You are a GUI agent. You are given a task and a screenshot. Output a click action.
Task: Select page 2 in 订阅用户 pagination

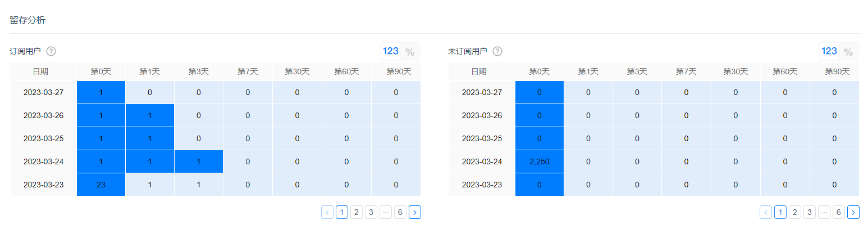point(357,212)
